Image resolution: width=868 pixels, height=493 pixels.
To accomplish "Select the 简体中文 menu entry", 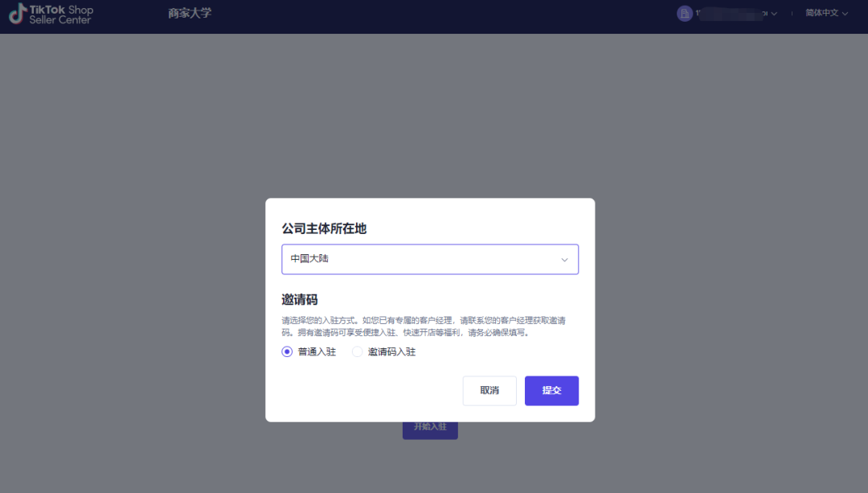I will coord(821,13).
